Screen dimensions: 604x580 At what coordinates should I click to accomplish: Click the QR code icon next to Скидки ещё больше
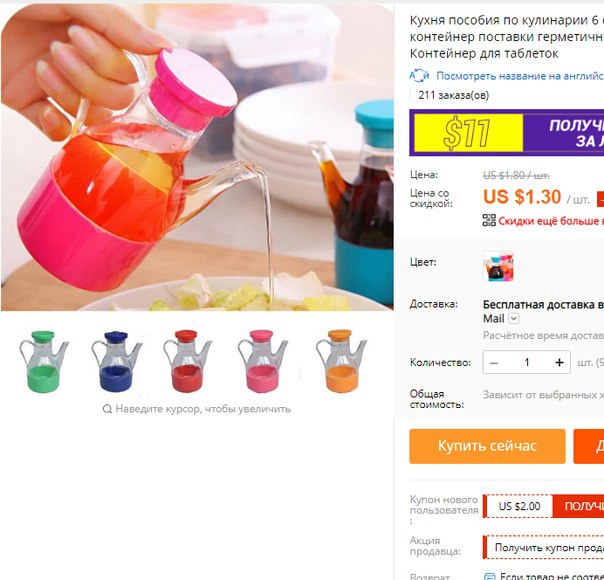click(x=489, y=220)
